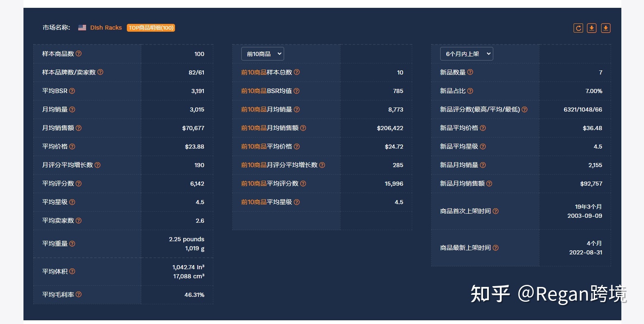The height and width of the screenshot is (324, 644).
Task: Select the 月均销售额 value $70,677
Action: [193, 128]
